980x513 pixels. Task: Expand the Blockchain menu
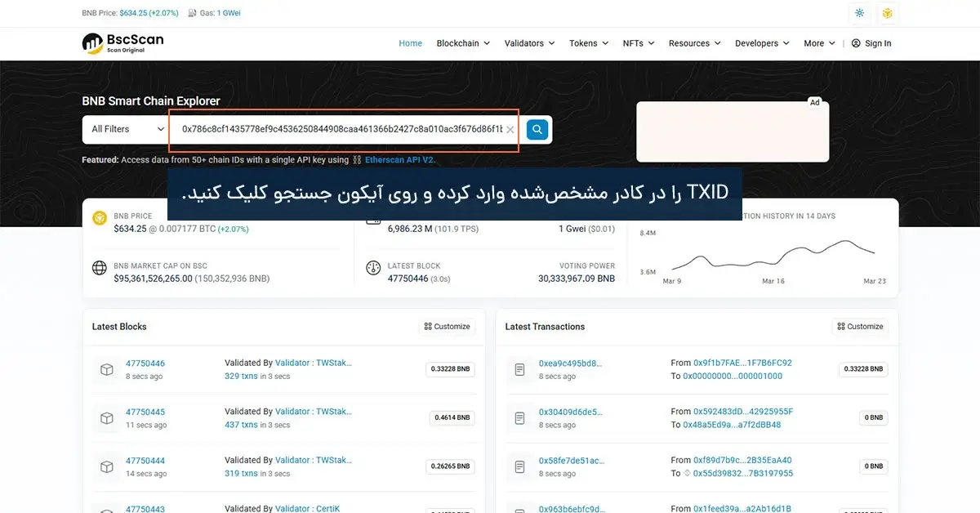pos(463,43)
